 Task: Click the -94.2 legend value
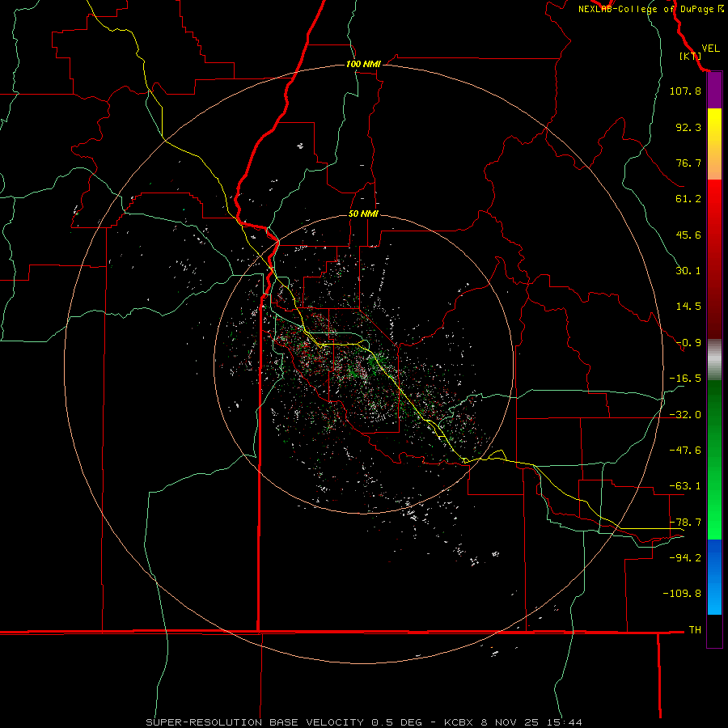tap(685, 557)
